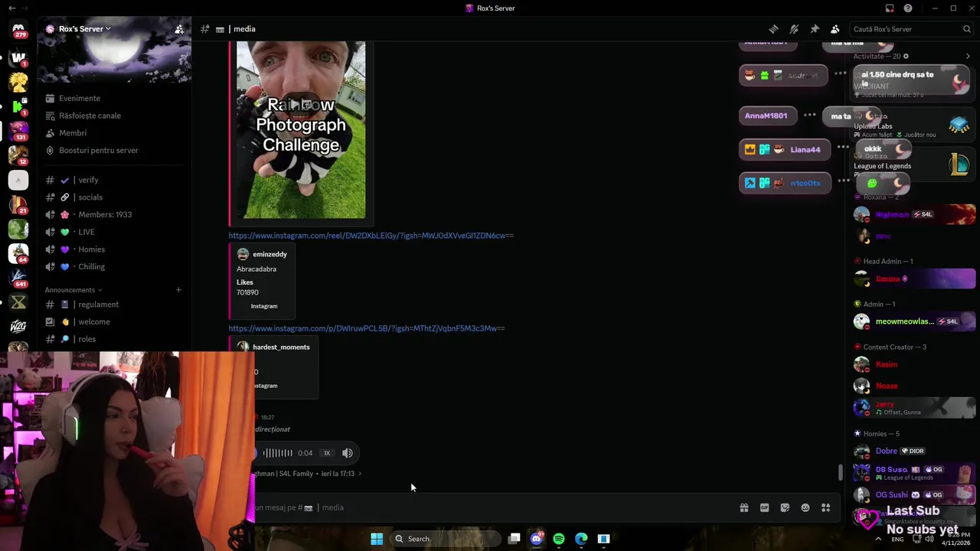Open the inbox icon in title bar
Viewport: 980px width, 551px height.
pyautogui.click(x=890, y=8)
